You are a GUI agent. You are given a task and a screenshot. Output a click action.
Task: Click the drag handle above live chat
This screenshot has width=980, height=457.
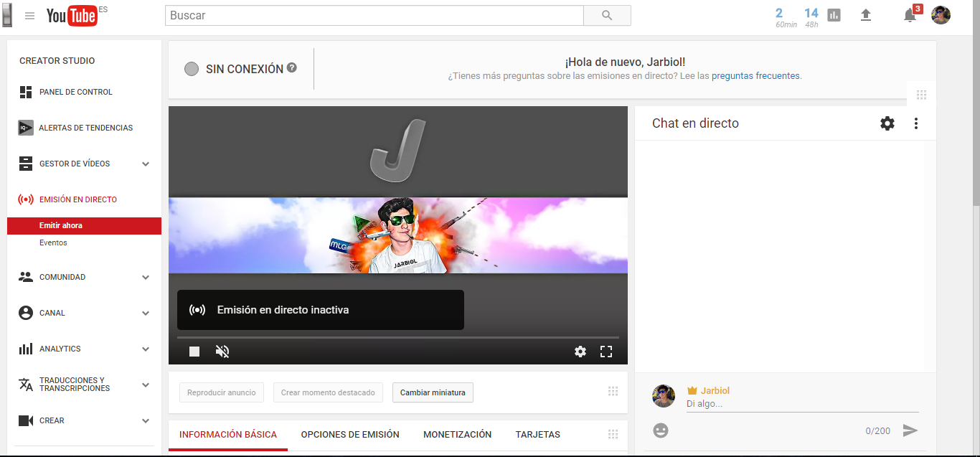(922, 95)
